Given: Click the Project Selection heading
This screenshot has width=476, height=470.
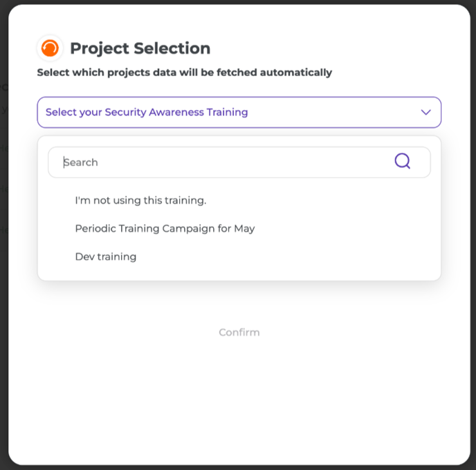Looking at the screenshot, I should pos(140,48).
